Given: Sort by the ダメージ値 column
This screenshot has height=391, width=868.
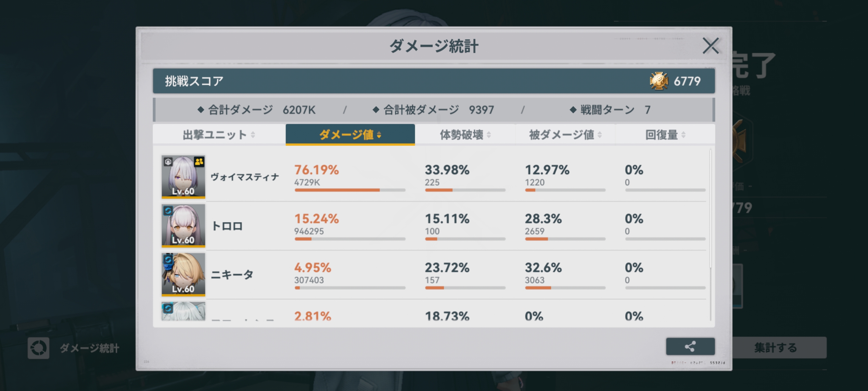Looking at the screenshot, I should [x=350, y=135].
